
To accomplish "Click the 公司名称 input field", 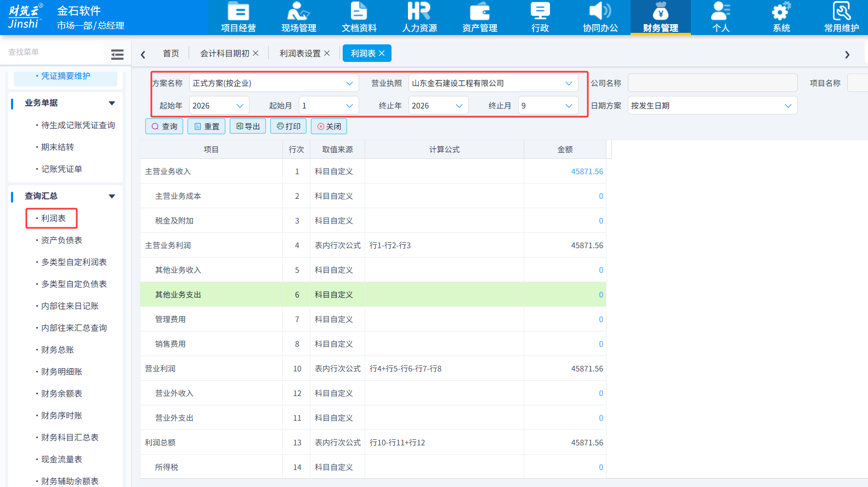I will [x=712, y=83].
